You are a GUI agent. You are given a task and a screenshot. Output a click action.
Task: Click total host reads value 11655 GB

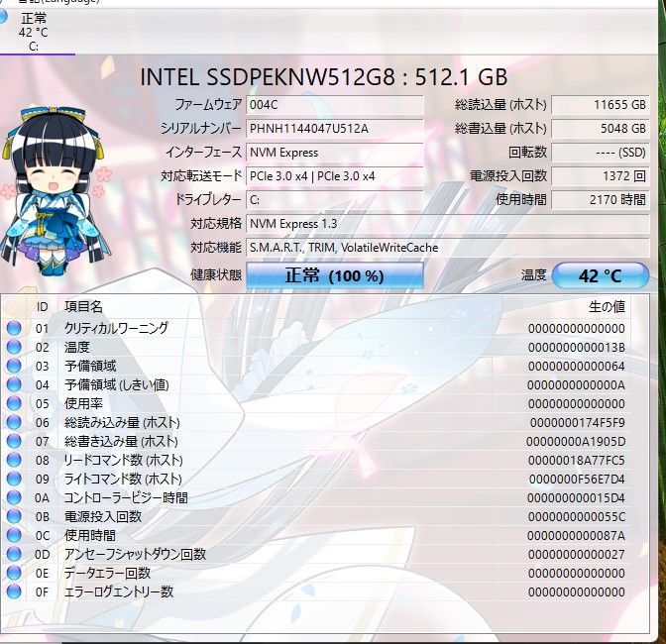tap(601, 105)
